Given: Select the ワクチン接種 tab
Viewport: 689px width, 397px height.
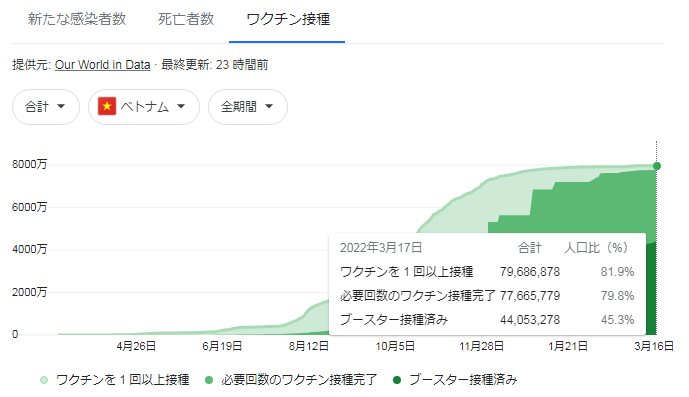Looking at the screenshot, I should pos(288,19).
